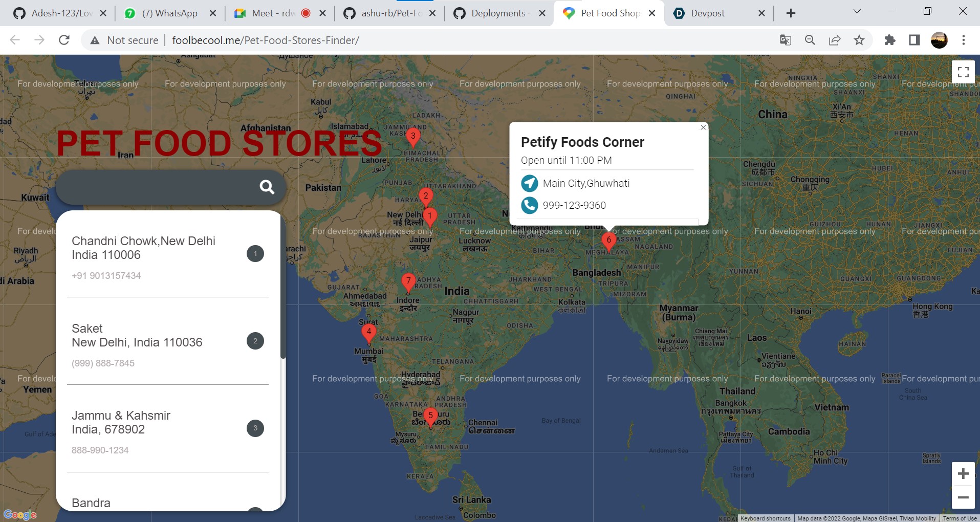Click the Google logo on the map

(x=20, y=514)
